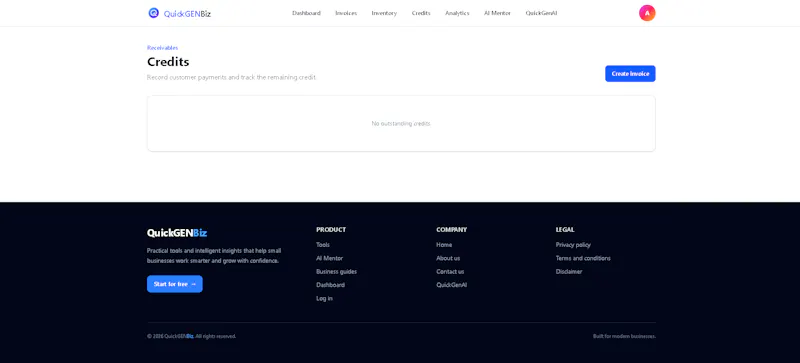This screenshot has width=800, height=363.
Task: Click the 'No outstanding credits' message
Action: click(401, 124)
